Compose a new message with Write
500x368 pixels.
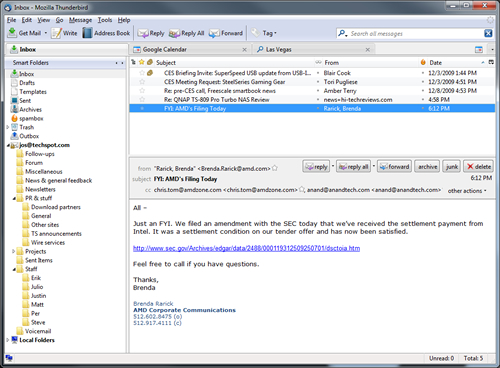[64, 33]
